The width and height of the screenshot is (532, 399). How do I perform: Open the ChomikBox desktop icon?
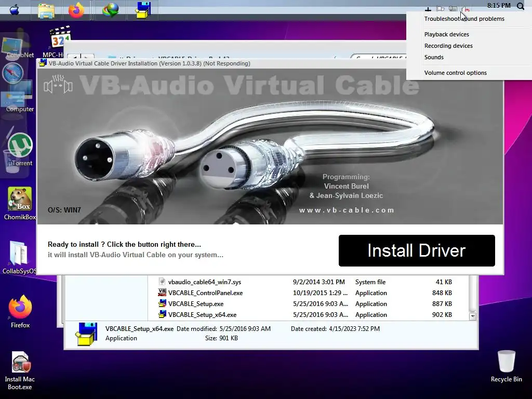(20, 204)
